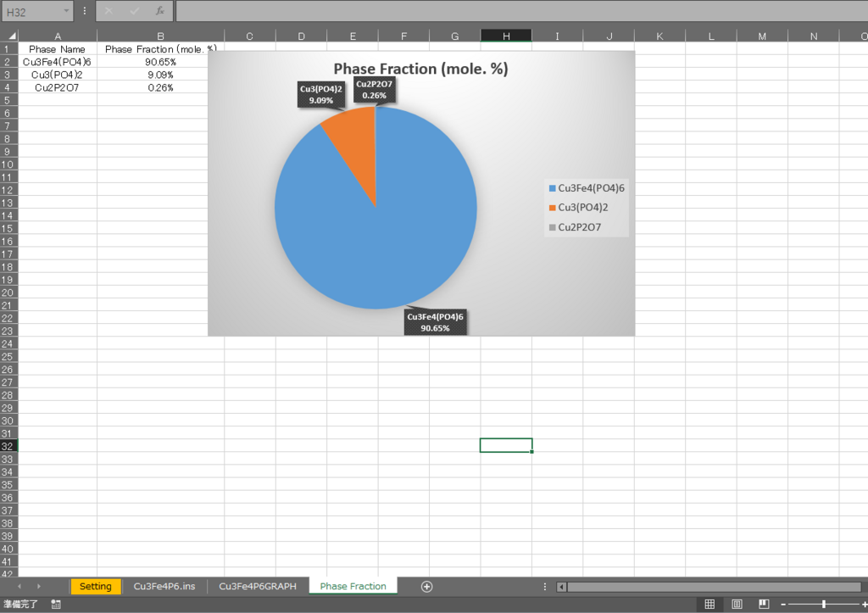Click the zoom out minus button
This screenshot has height=613, width=868.
point(782,605)
